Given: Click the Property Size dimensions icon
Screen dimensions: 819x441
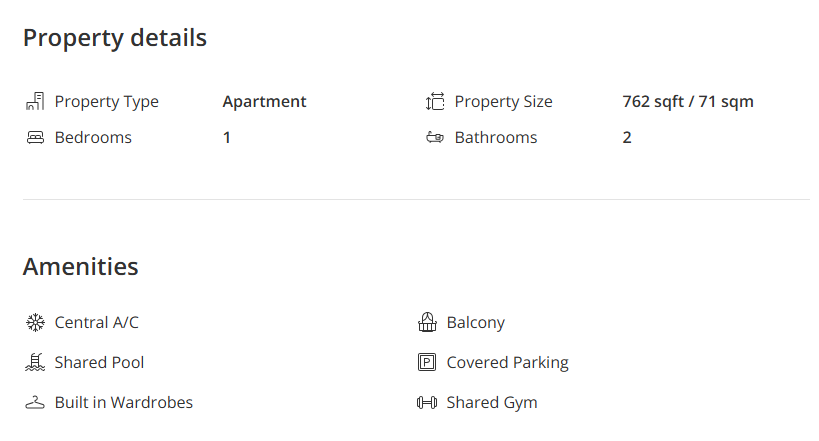Looking at the screenshot, I should point(435,101).
